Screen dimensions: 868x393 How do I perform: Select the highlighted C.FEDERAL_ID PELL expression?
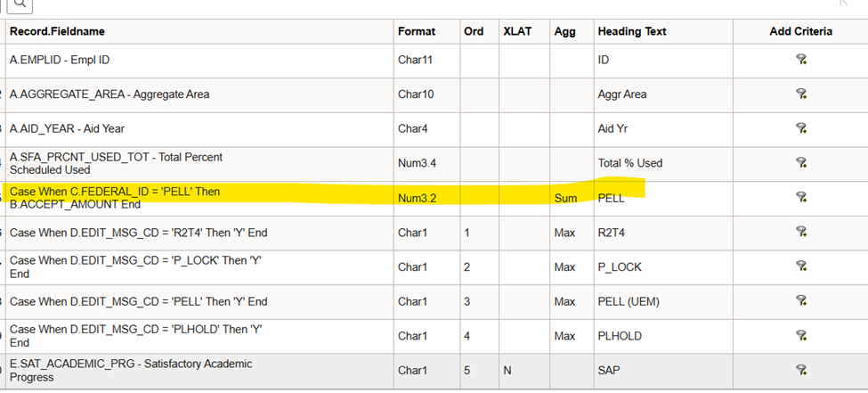tap(114, 198)
